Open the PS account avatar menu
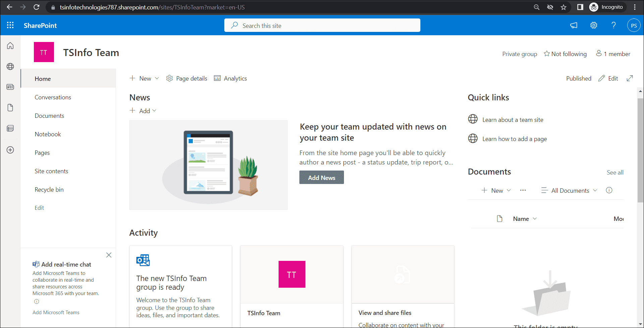The width and height of the screenshot is (644, 328). 634,25
